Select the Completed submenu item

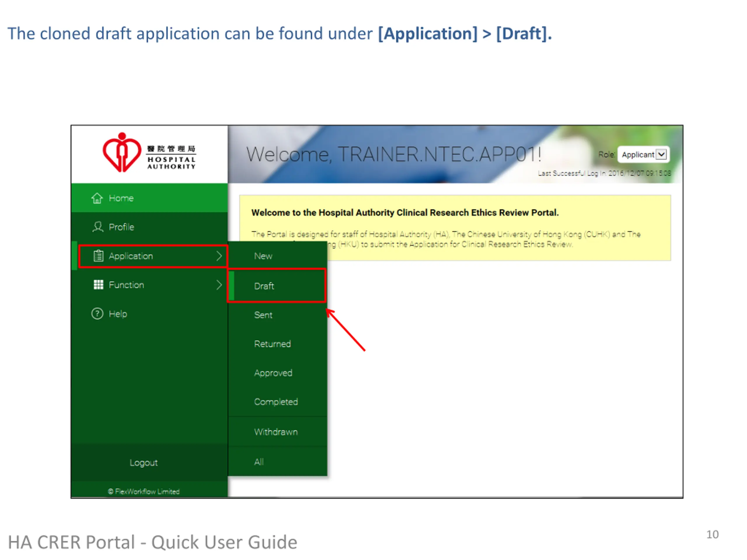(x=276, y=402)
